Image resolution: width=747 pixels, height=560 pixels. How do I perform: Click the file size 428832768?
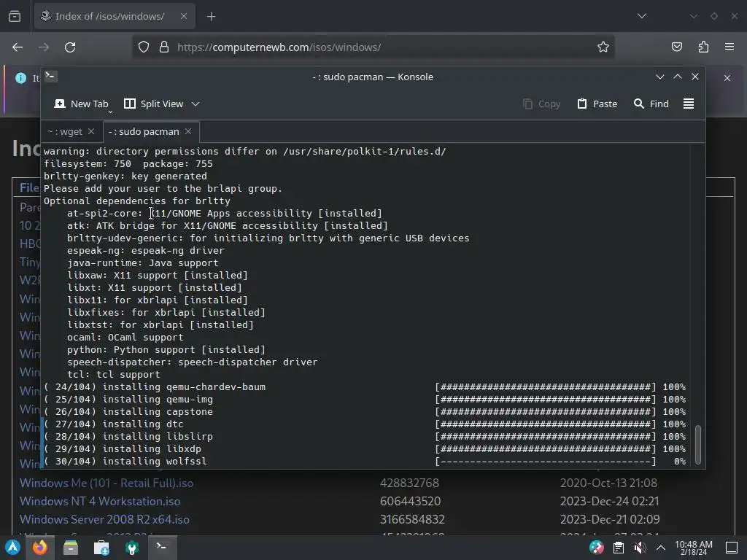click(409, 483)
